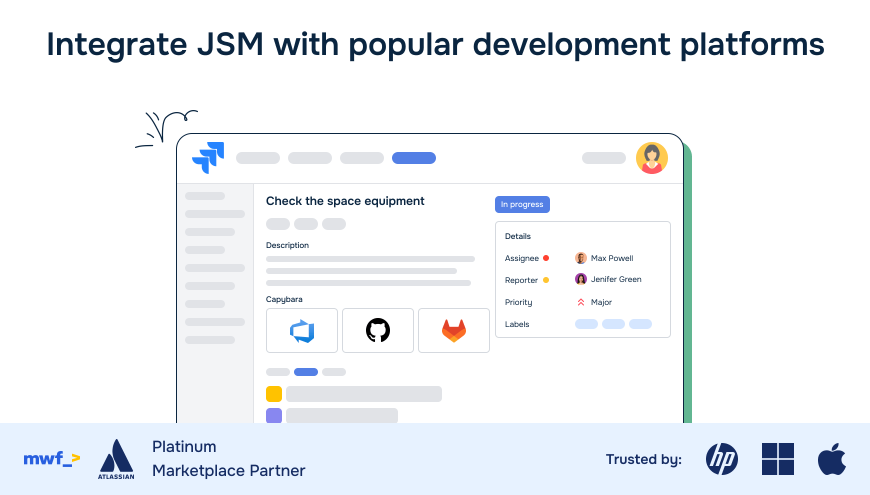Click the assignee name Max Powell
The image size is (870, 495).
coord(612,258)
